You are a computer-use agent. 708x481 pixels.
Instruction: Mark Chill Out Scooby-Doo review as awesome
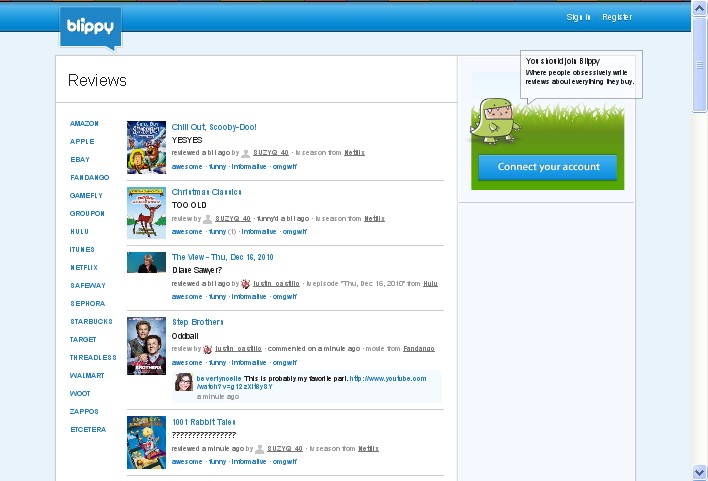point(187,167)
